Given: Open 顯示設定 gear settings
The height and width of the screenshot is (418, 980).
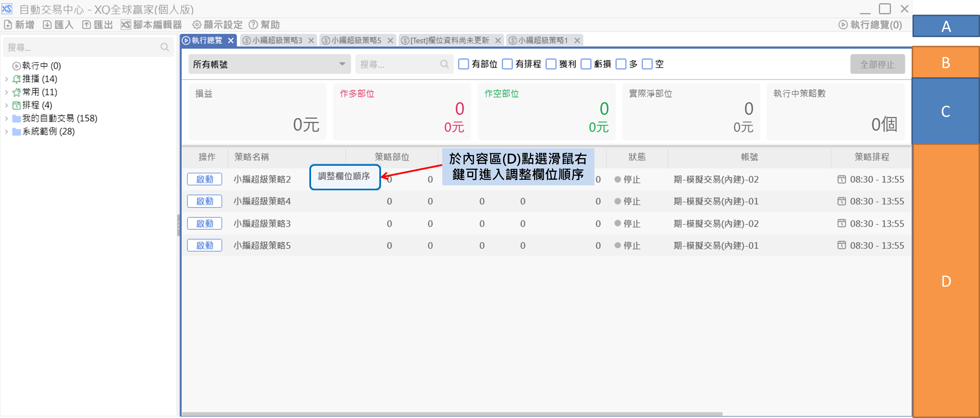Looking at the screenshot, I should coord(196,25).
